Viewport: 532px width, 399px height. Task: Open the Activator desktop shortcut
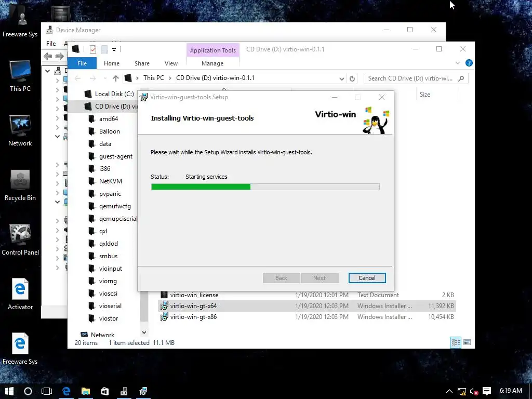20,295
